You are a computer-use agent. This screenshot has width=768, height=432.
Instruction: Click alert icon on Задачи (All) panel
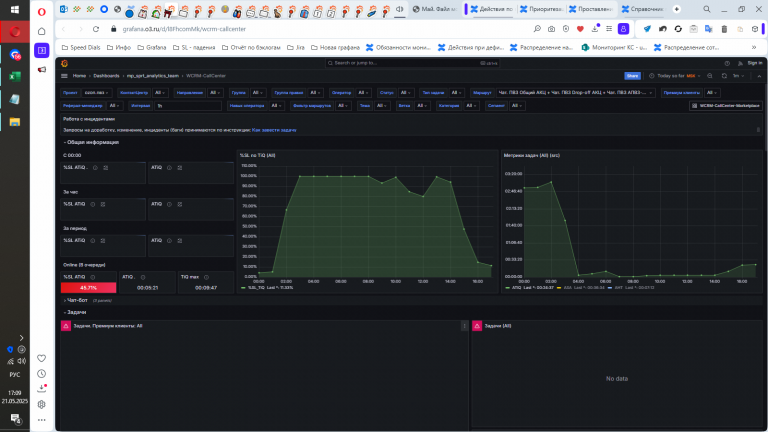pyautogui.click(x=477, y=326)
